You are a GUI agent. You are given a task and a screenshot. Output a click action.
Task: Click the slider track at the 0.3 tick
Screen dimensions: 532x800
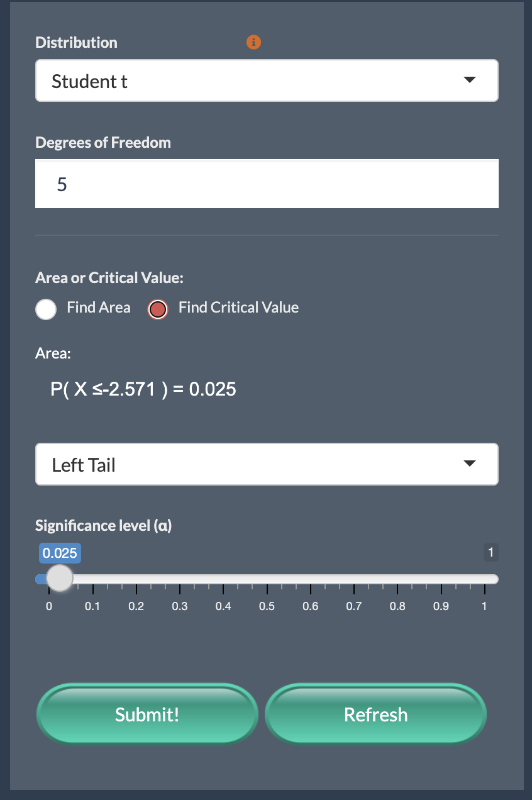pos(180,579)
